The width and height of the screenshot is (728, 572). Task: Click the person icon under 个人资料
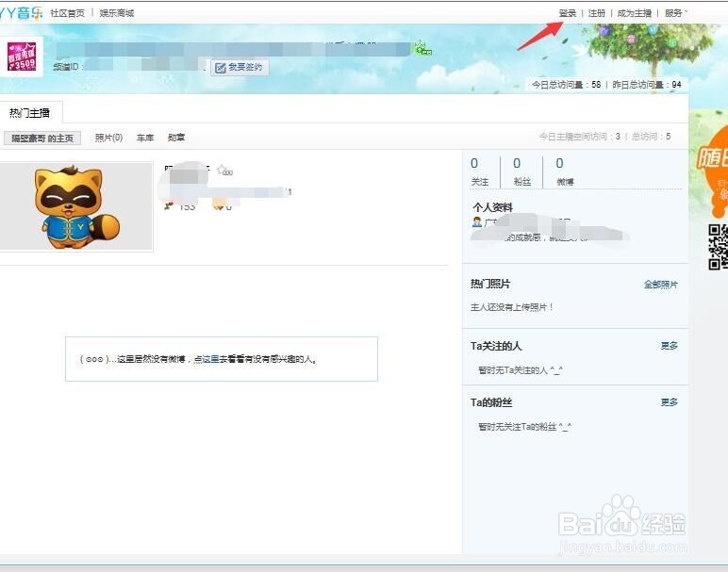pos(477,221)
